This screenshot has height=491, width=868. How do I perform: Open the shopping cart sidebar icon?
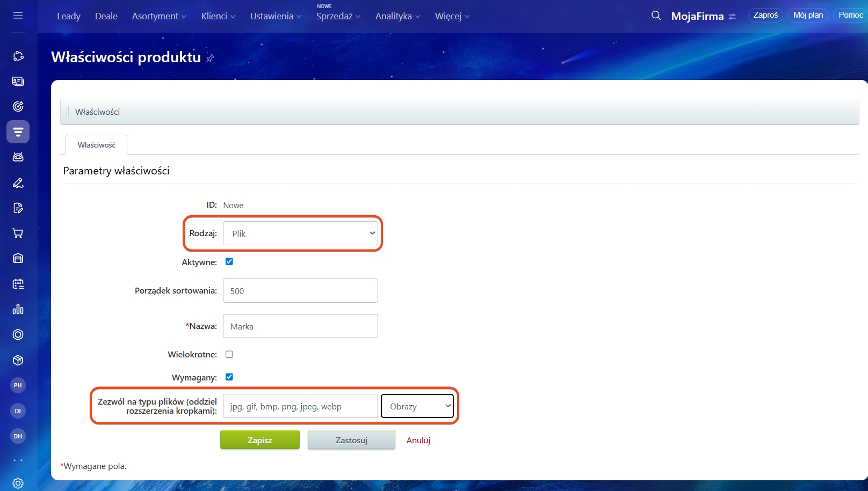18,233
